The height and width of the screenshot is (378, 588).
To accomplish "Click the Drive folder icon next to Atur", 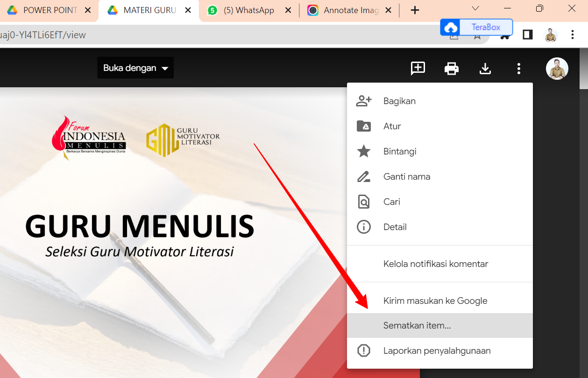I will pos(363,126).
